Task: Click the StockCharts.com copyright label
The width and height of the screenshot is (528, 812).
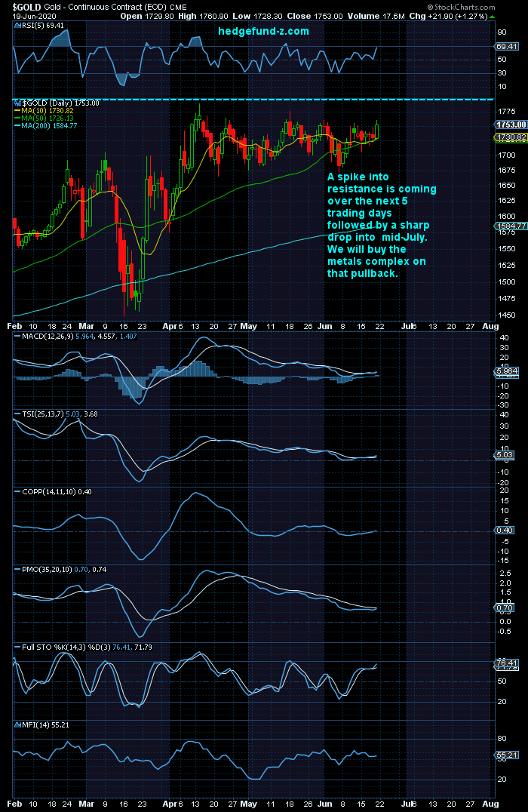Action: [x=461, y=8]
